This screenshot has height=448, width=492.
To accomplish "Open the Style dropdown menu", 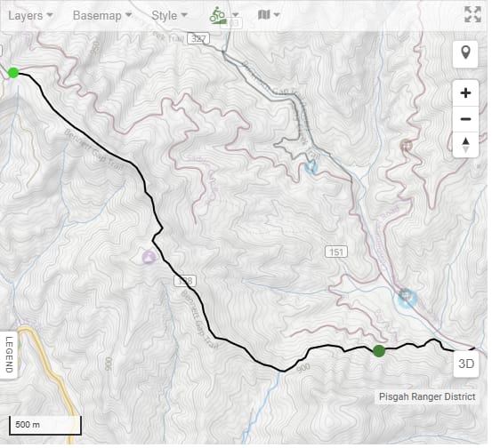I will [169, 15].
